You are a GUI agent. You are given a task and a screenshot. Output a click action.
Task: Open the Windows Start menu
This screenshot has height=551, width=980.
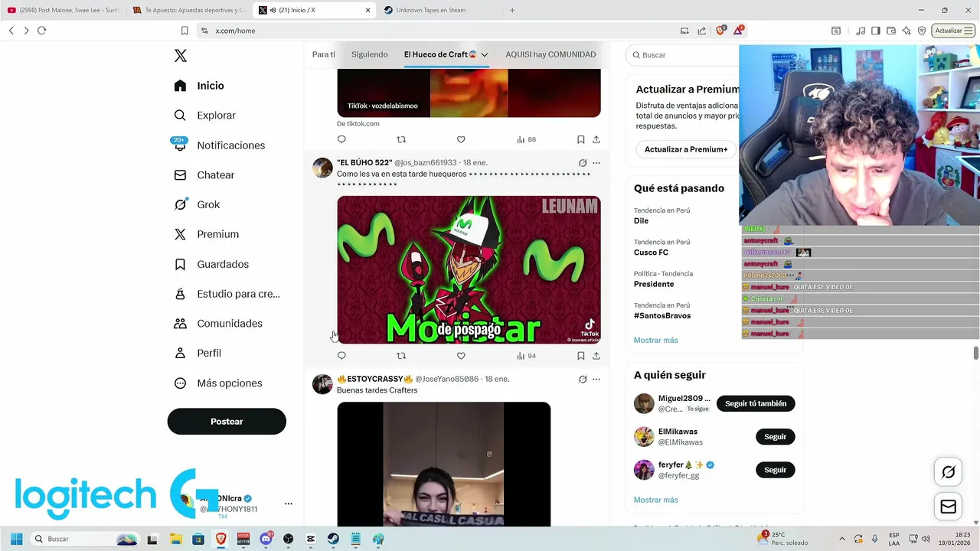[16, 539]
